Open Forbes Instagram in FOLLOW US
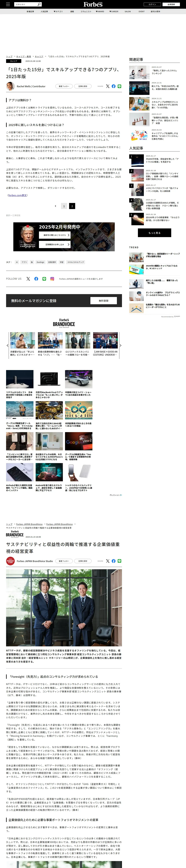The width and height of the screenshot is (186, 868). (52, 279)
